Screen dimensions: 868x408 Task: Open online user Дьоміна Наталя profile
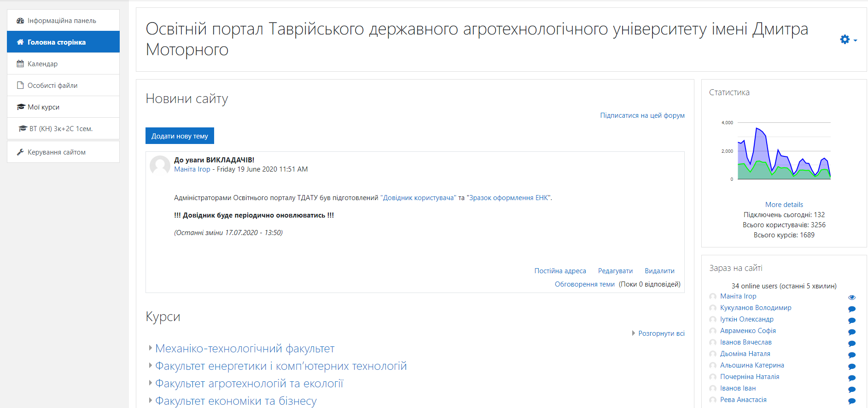(745, 354)
